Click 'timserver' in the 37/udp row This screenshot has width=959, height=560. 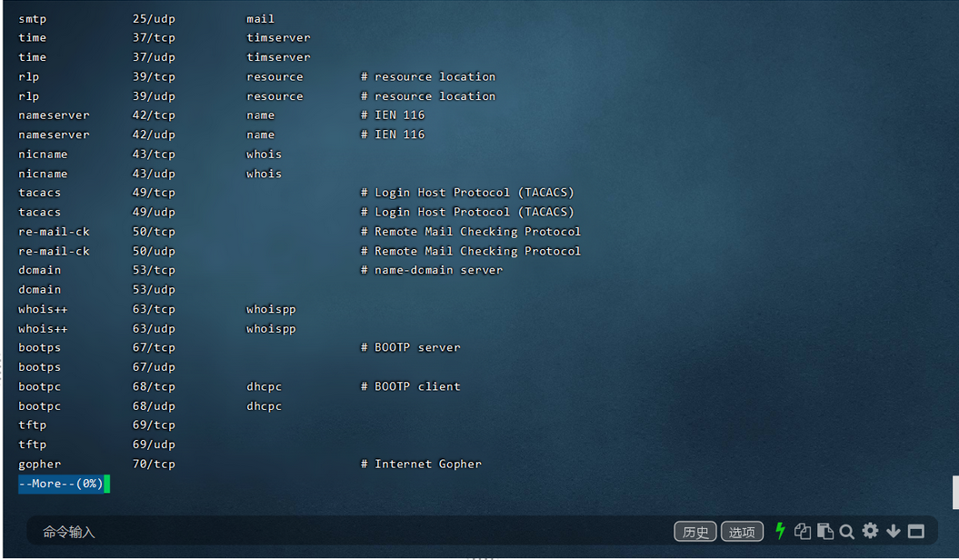[x=278, y=57]
